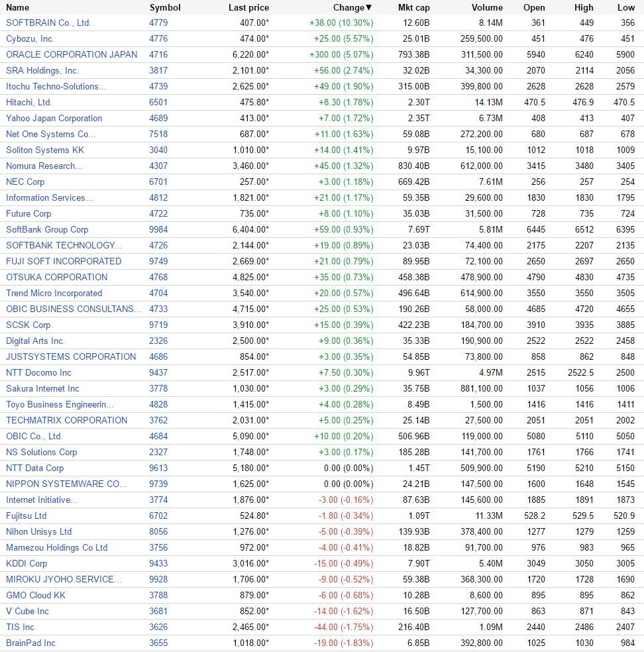The height and width of the screenshot is (652, 644).
Task: Click ticker symbol 3655
Action: coord(158,643)
